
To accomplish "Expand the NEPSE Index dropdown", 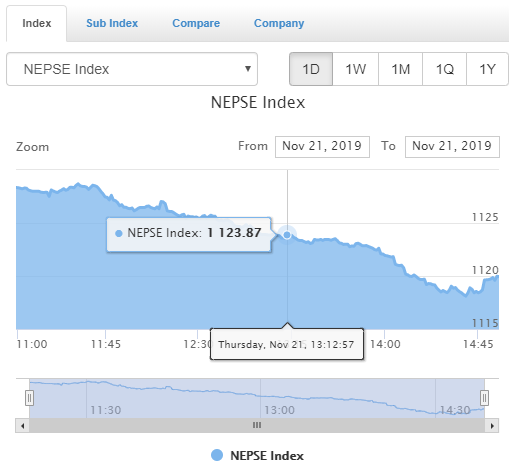I will click(132, 69).
